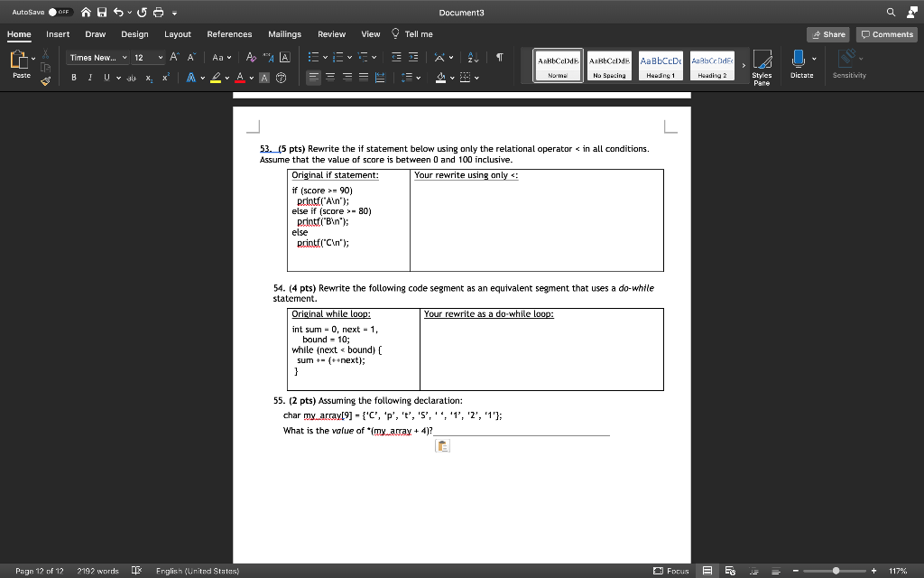
Task: Apply yellow text highlight color
Action: [216, 78]
